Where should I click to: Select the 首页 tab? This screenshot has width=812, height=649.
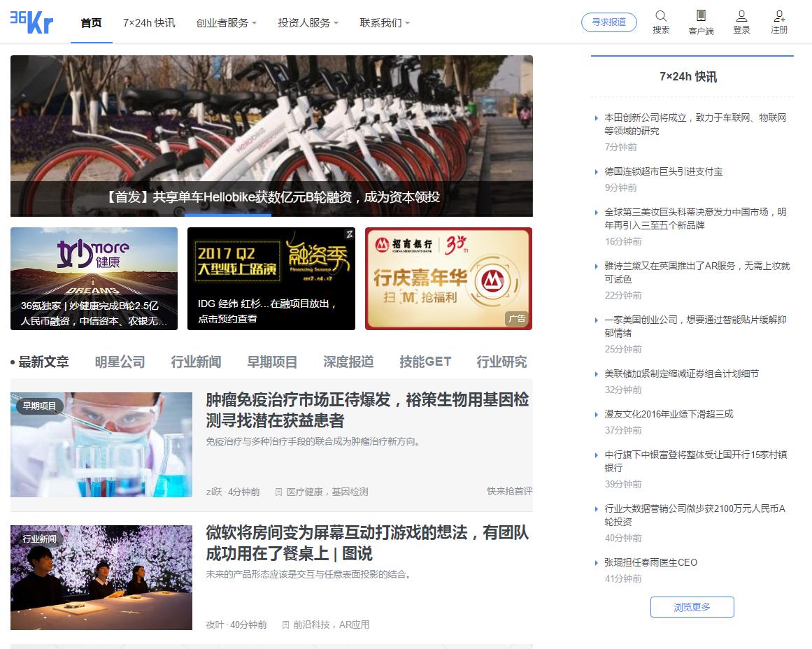click(91, 22)
